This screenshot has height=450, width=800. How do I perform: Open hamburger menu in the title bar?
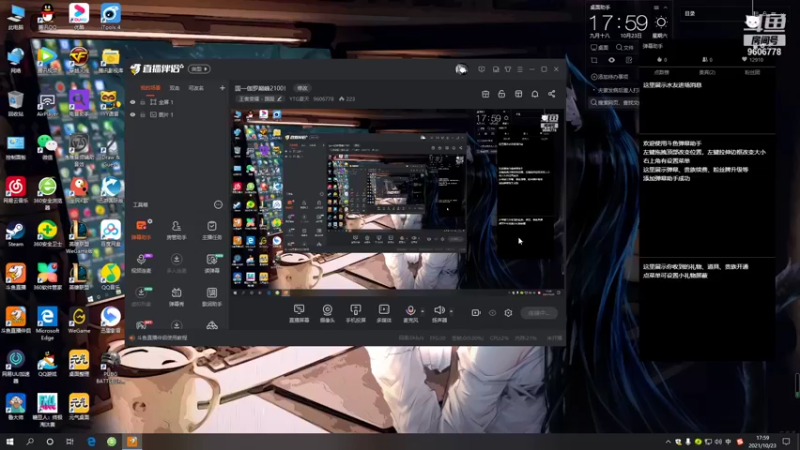pyautogui.click(x=520, y=69)
